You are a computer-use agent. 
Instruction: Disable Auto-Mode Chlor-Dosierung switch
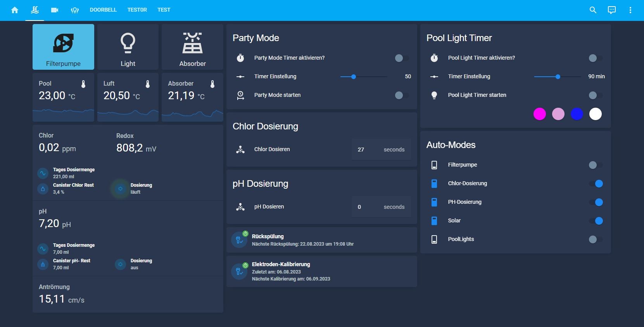coord(596,184)
